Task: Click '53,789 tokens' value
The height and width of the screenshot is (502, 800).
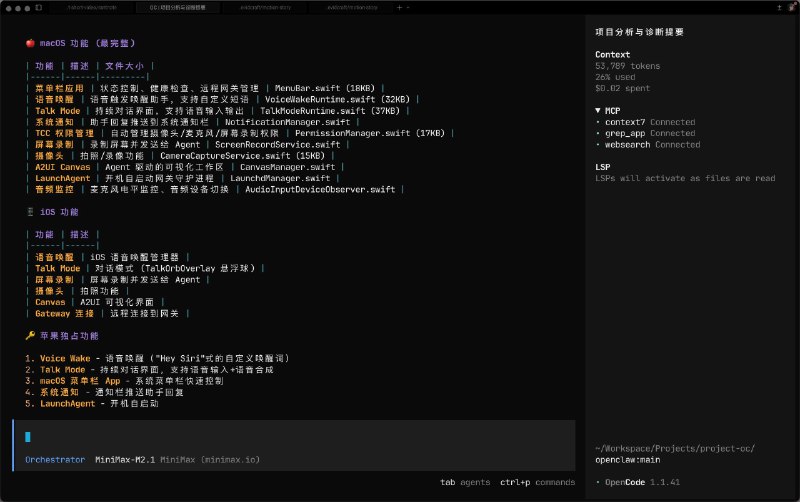Action: 628,66
